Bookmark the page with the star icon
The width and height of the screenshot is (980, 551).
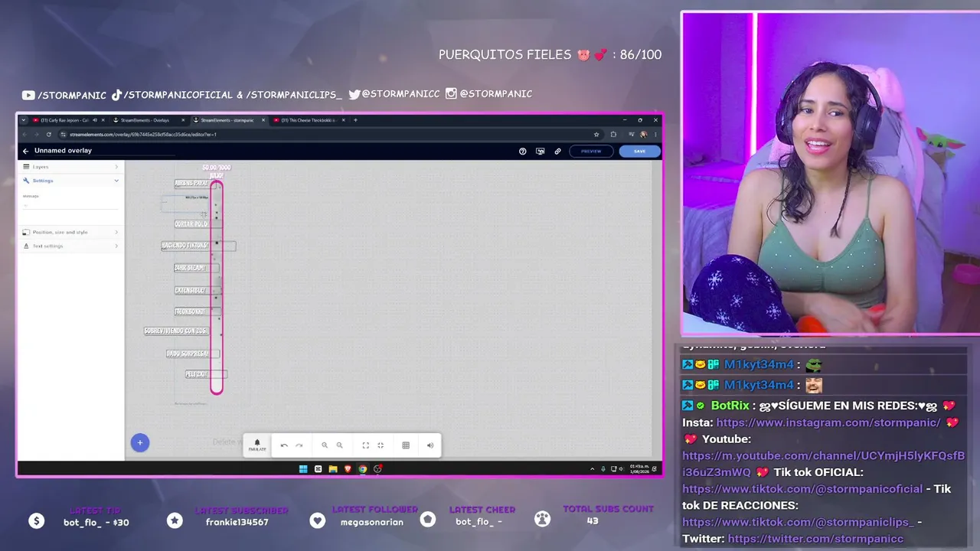click(x=596, y=135)
